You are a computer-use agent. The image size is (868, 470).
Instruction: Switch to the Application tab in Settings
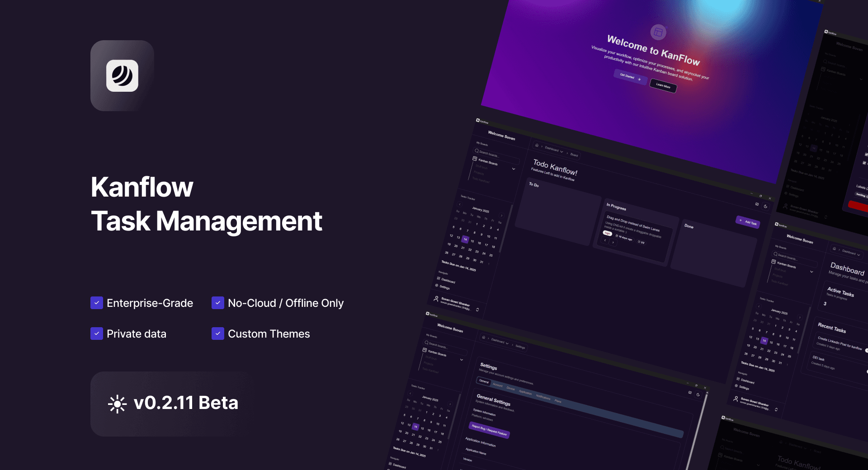525,392
